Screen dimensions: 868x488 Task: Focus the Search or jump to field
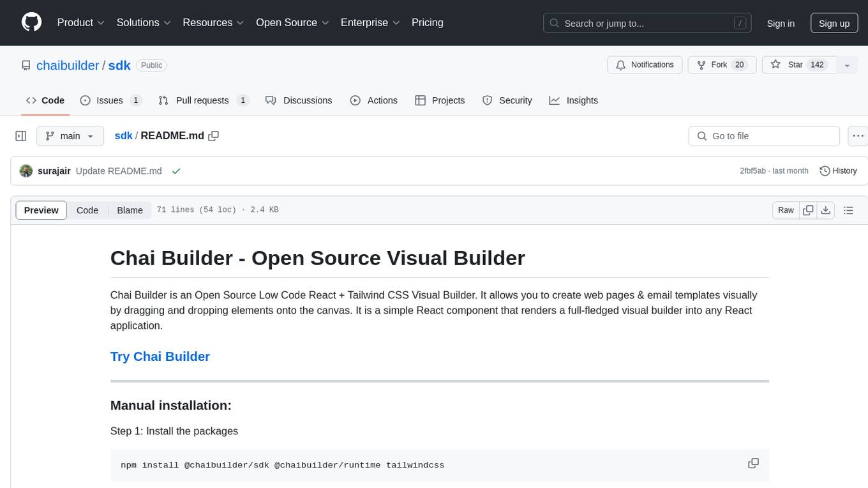pyautogui.click(x=648, y=23)
